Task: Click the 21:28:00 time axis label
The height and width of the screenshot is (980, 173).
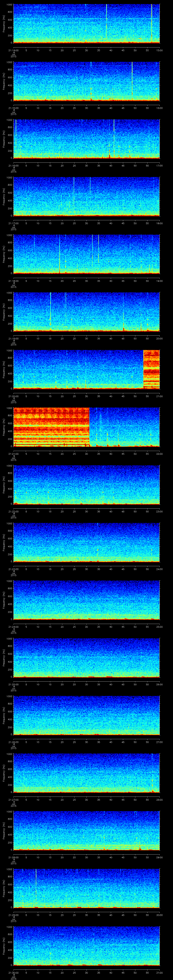Action: (x=13, y=858)
